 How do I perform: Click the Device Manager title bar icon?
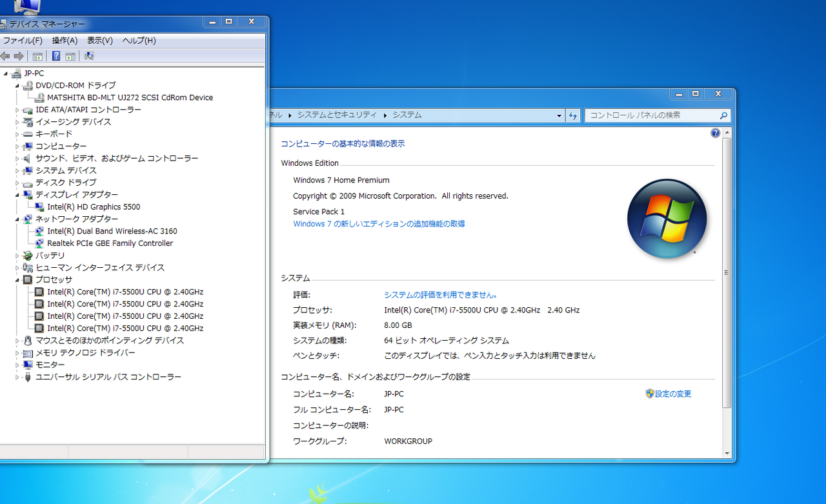click(3, 24)
